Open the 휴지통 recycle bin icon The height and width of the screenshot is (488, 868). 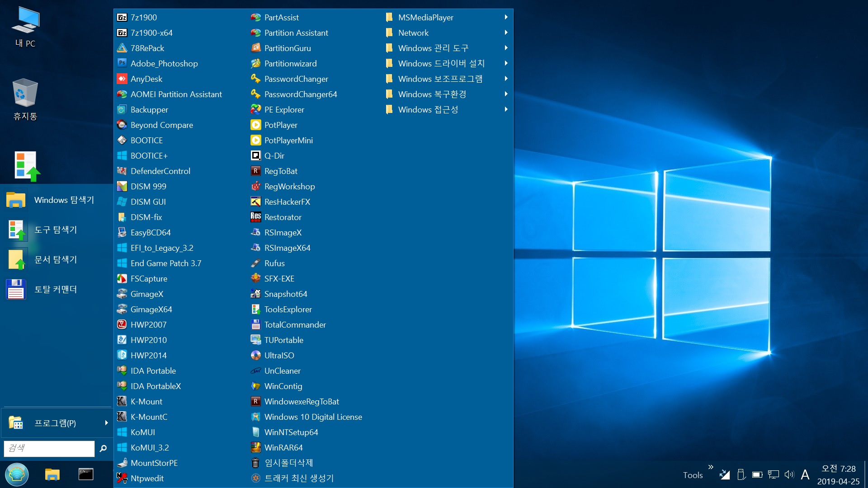pyautogui.click(x=25, y=99)
